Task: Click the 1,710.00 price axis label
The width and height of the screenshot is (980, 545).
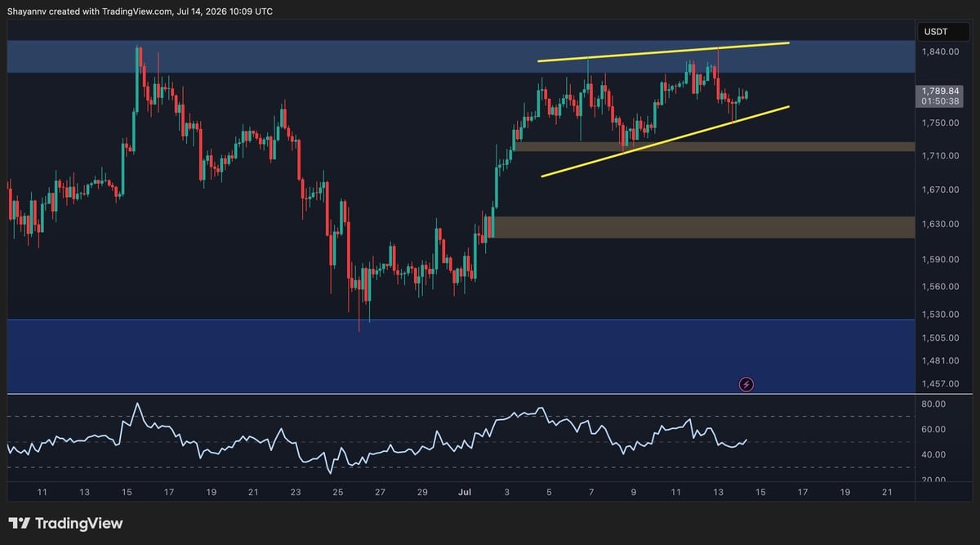Action: (940, 155)
